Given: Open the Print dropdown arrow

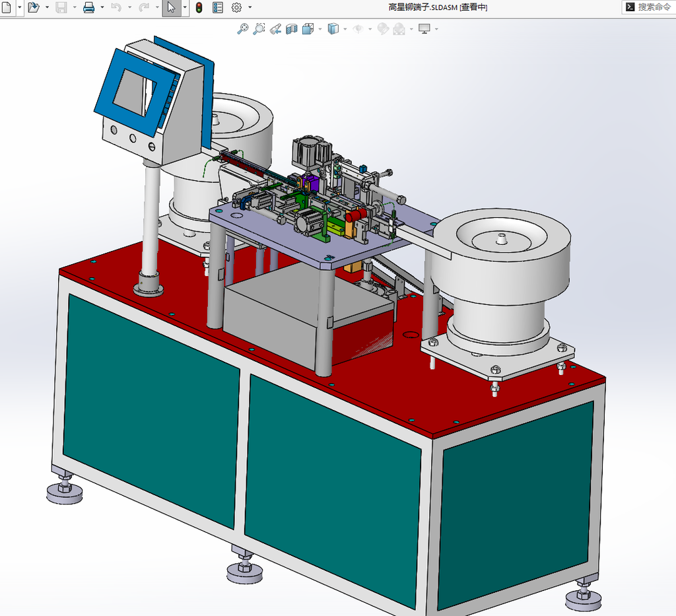Looking at the screenshot, I should pos(102,7).
